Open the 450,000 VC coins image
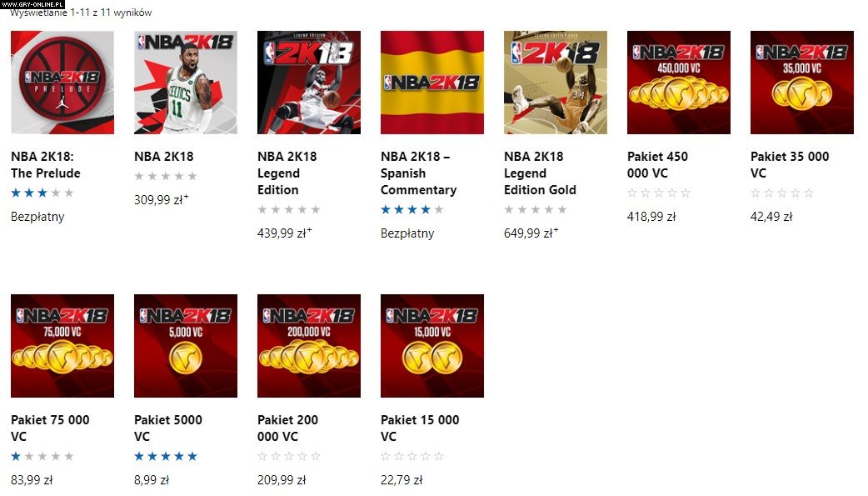The height and width of the screenshot is (496, 868). [679, 83]
